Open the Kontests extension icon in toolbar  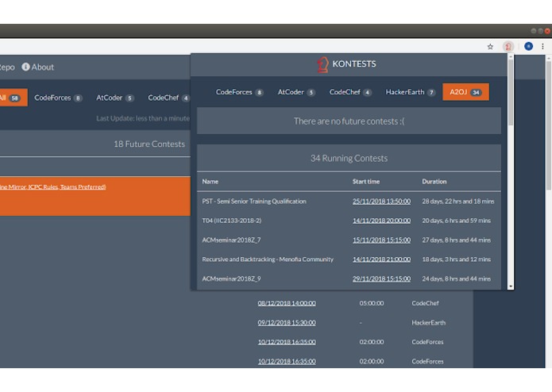[508, 46]
